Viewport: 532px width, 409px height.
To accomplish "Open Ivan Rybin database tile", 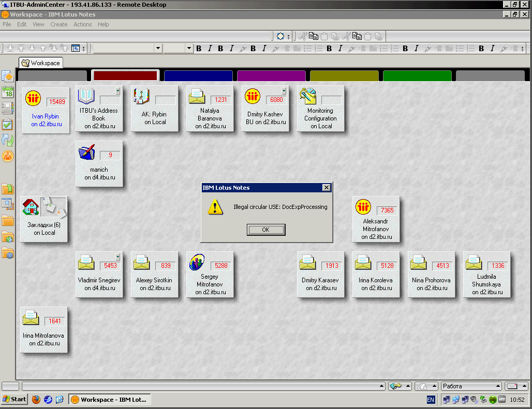I will 46,110.
